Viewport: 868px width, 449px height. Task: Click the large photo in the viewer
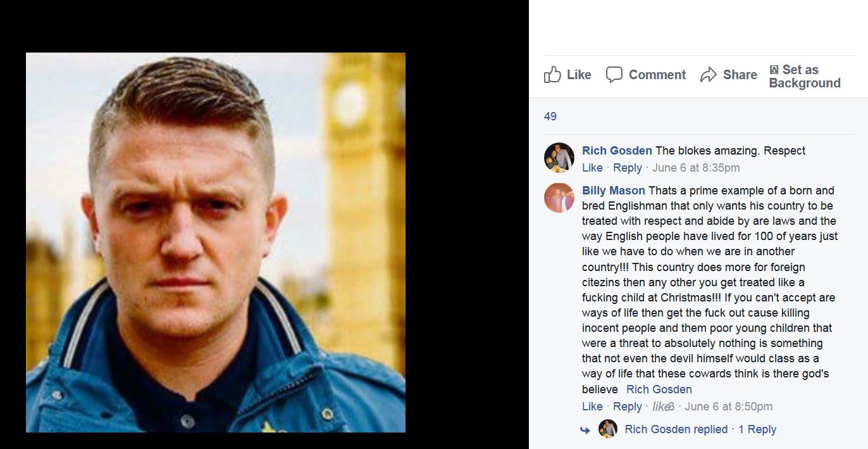tap(216, 243)
